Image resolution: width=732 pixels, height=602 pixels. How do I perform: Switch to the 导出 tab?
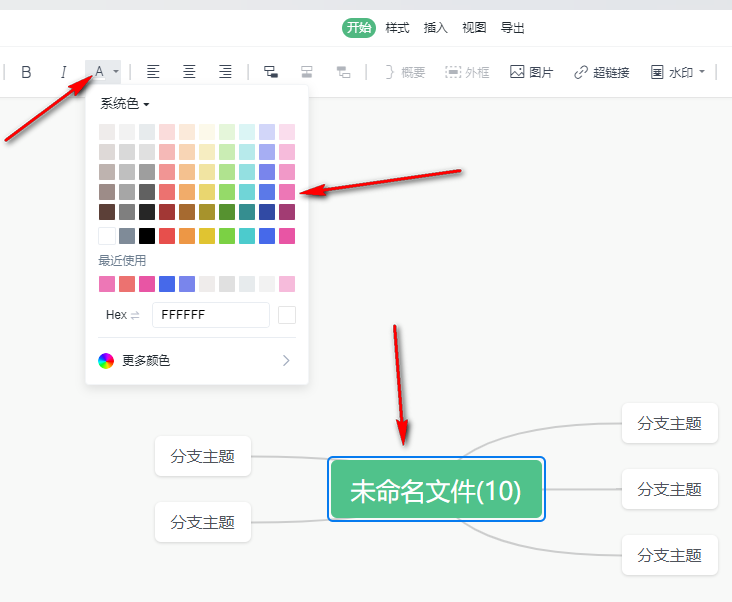[513, 28]
